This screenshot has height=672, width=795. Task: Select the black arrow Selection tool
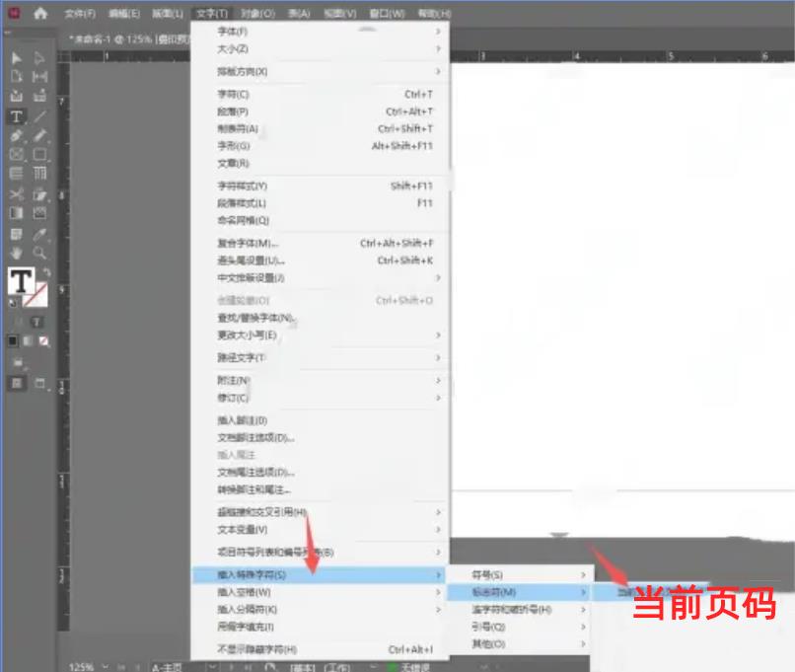tap(17, 58)
